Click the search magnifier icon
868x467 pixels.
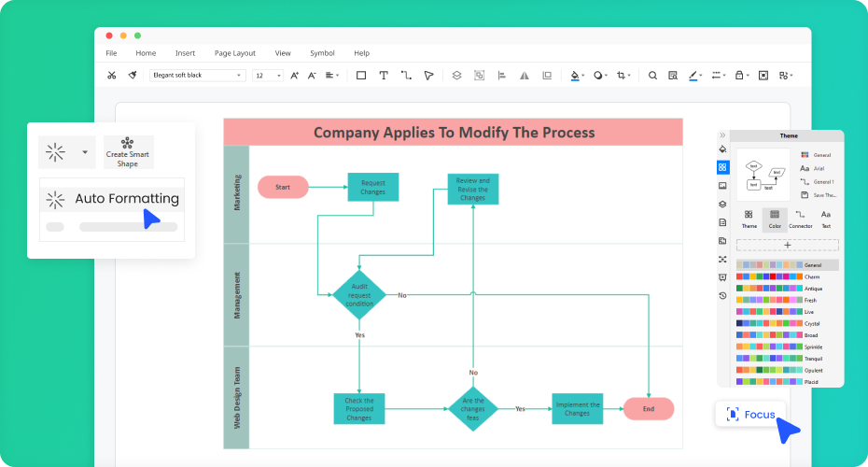click(x=652, y=75)
